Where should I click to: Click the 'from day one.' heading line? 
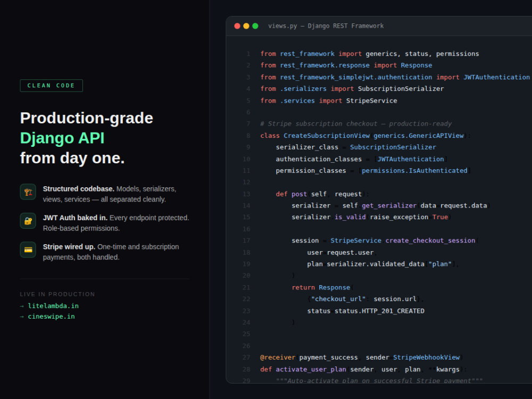(x=72, y=158)
